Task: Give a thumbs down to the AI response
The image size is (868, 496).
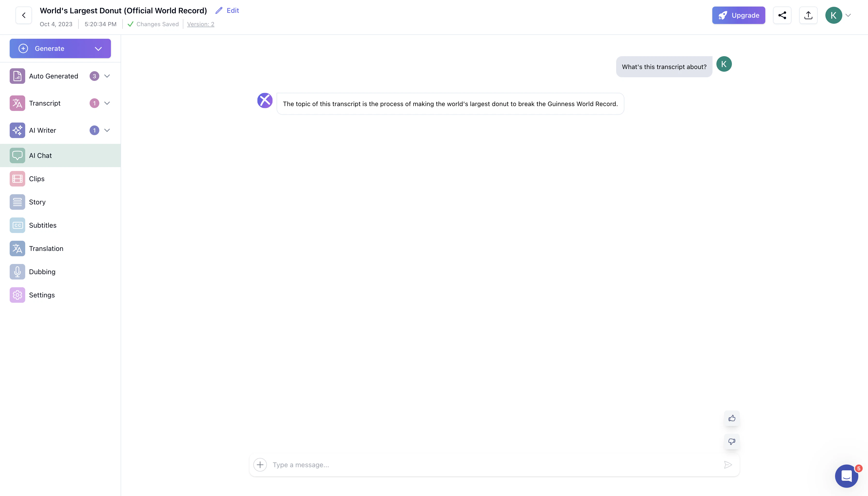Action: 731,442
